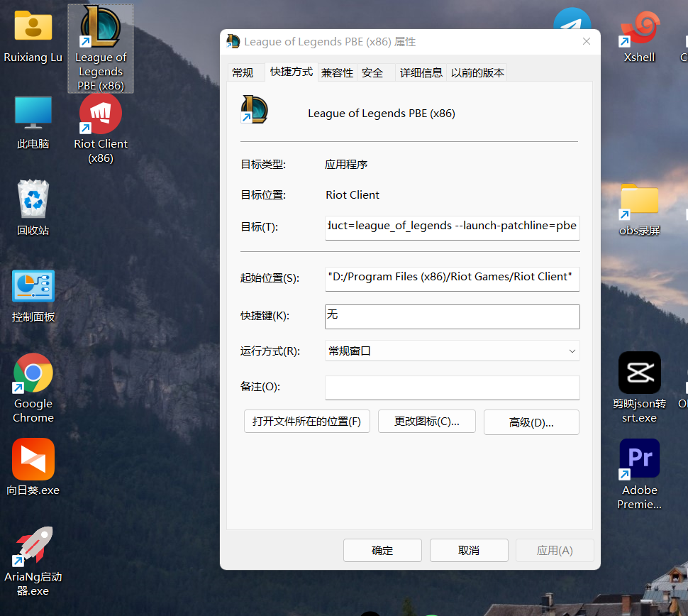Image resolution: width=688 pixels, height=616 pixels.
Task: Open the 高级 advanced settings button
Action: (531, 422)
